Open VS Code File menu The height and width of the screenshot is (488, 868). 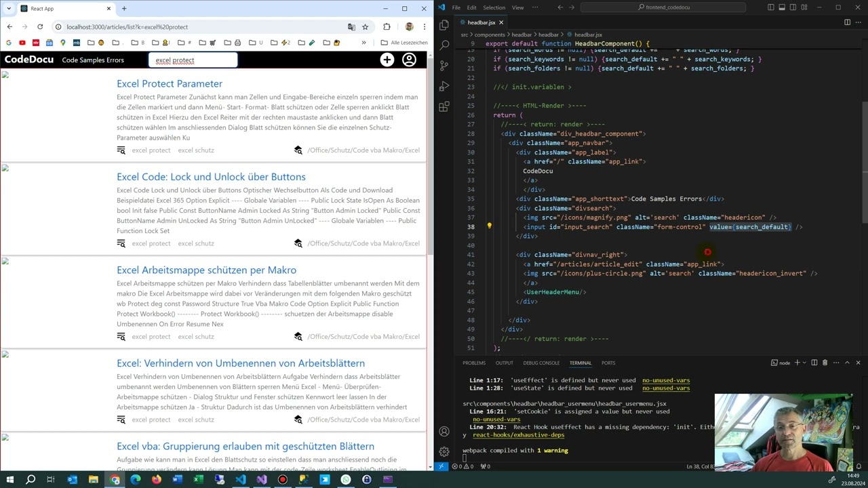[x=456, y=7]
